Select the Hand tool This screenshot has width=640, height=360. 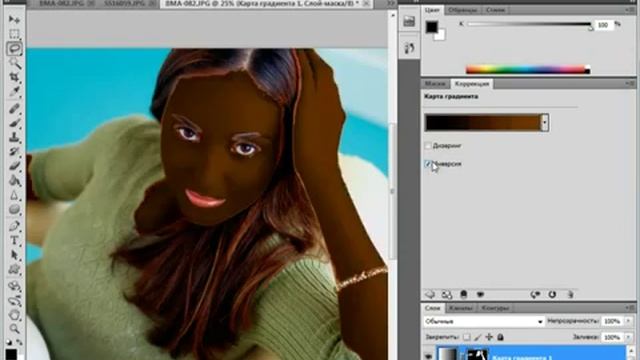pos(14,315)
